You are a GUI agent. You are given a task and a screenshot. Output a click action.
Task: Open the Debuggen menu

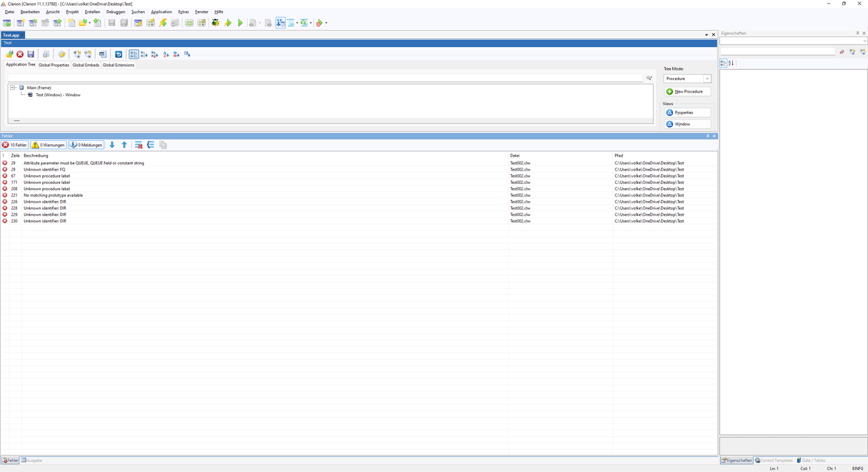click(115, 11)
